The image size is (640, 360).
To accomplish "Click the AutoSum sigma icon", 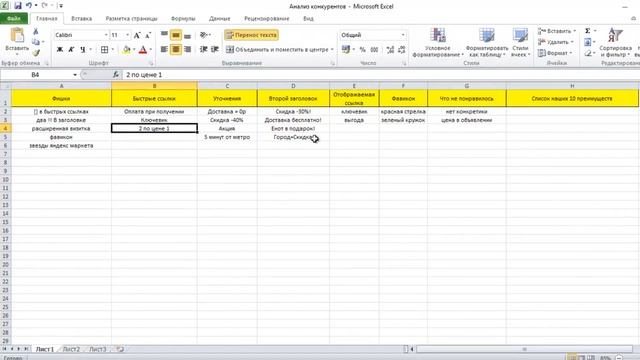I will [587, 31].
